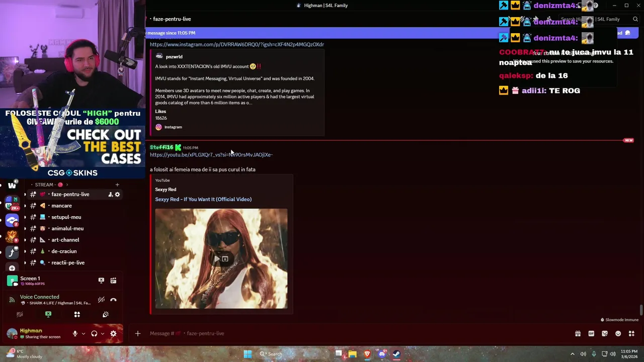644x362 pixels.
Task: Open the GIF picker
Action: (x=591, y=333)
